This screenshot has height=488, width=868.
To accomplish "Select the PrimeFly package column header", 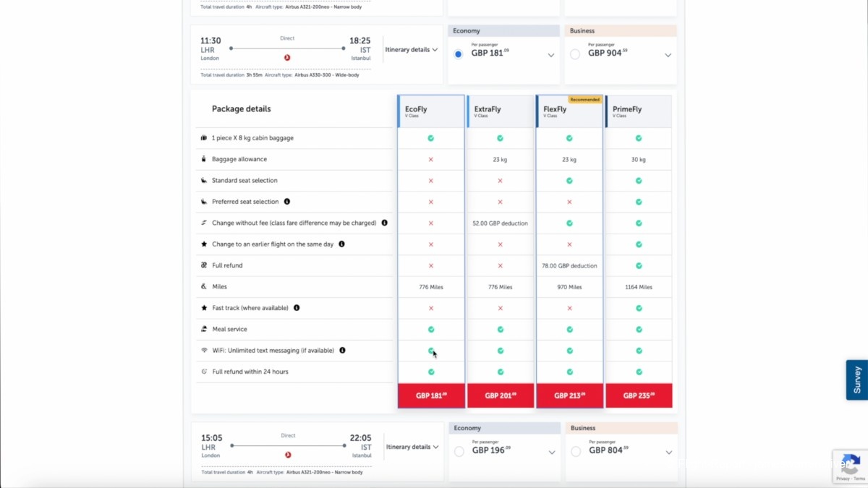I will [x=639, y=111].
